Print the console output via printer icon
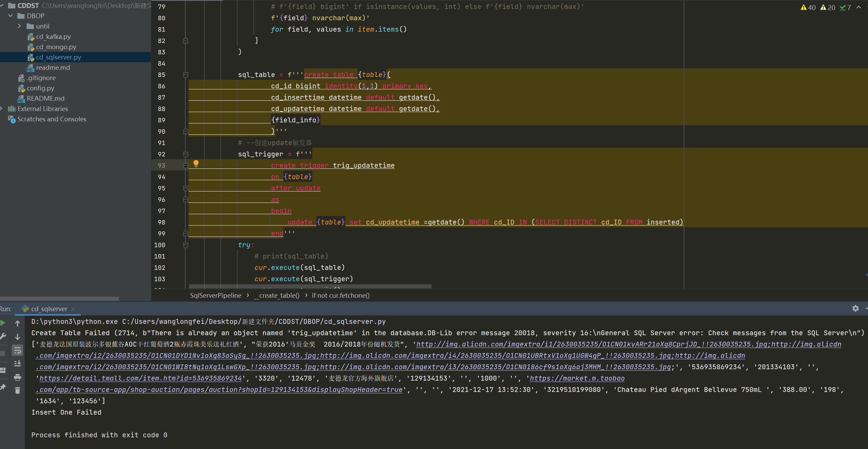Image resolution: width=868 pixels, height=449 pixels. (x=18, y=377)
